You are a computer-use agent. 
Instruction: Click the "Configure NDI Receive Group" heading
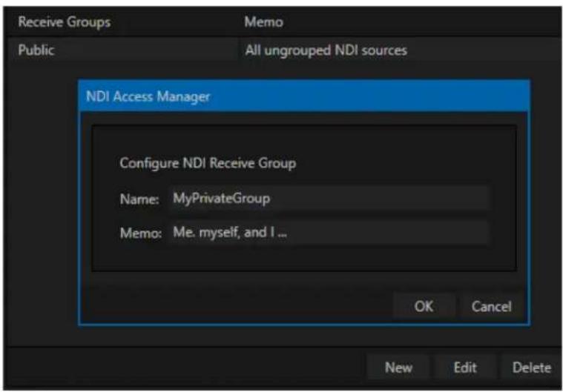point(208,163)
